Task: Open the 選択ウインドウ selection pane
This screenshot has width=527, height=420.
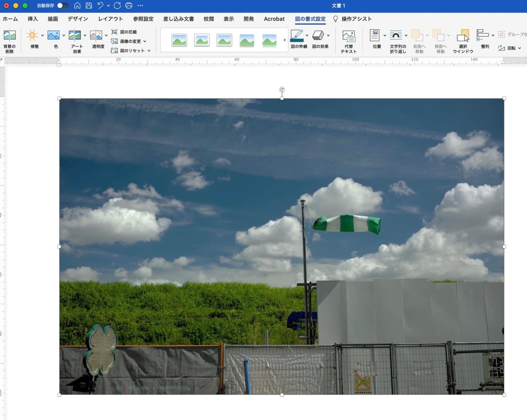Action: (463, 37)
